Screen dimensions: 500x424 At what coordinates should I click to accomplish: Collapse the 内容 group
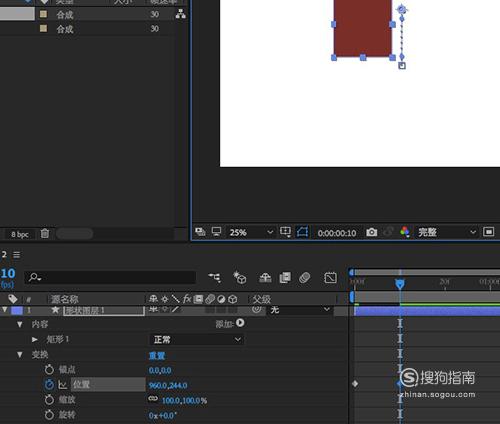coord(20,324)
